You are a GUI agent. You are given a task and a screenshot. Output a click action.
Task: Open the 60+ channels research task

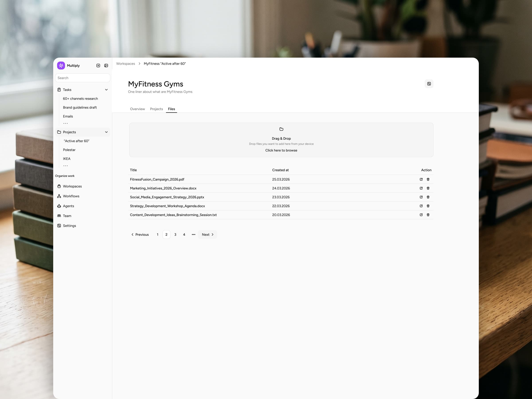(80, 99)
